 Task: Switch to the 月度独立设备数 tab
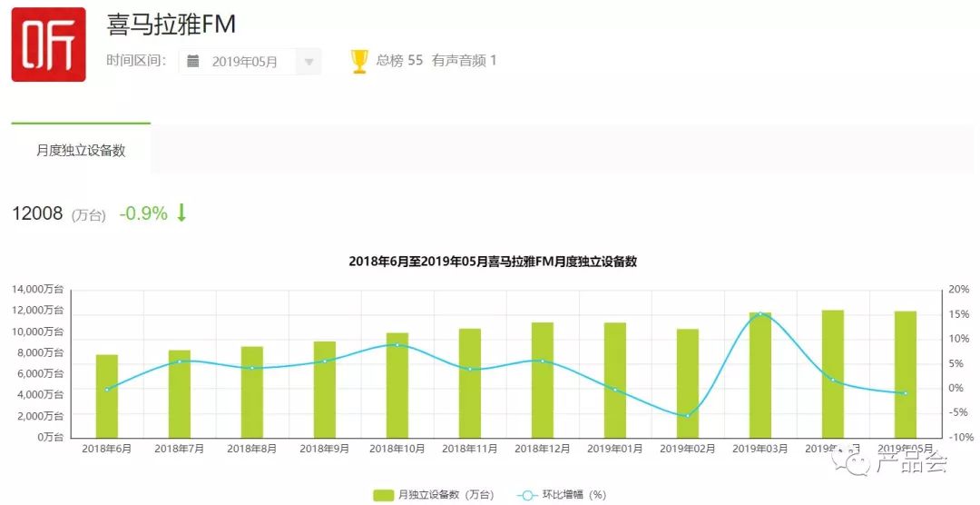[81, 151]
